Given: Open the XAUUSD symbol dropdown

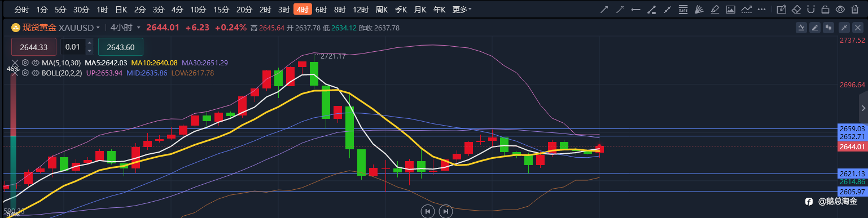Looking at the screenshot, I should click(98, 28).
